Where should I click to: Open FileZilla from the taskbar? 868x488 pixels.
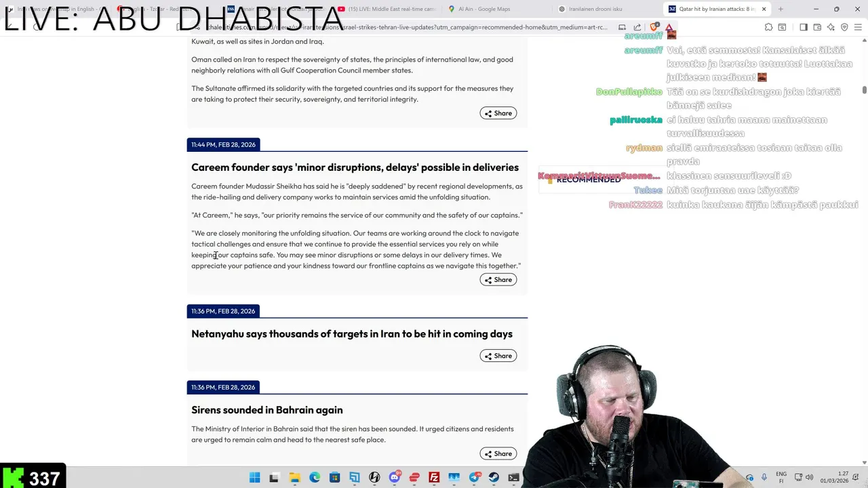coord(434,478)
